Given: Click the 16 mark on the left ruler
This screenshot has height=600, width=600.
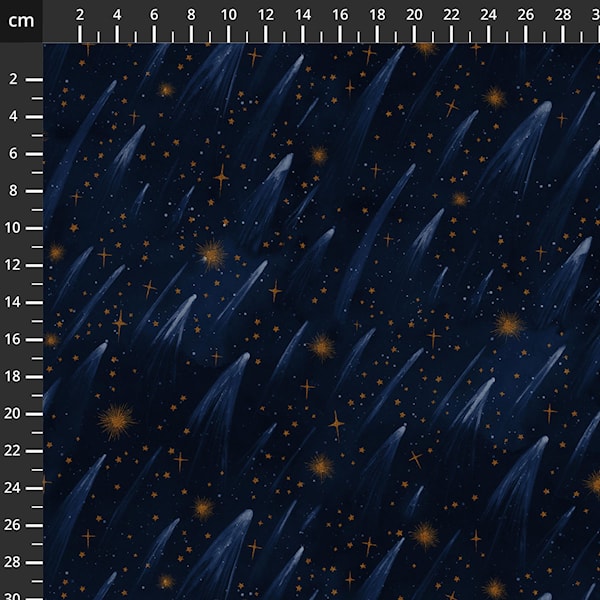Looking at the screenshot, I should (16, 339).
